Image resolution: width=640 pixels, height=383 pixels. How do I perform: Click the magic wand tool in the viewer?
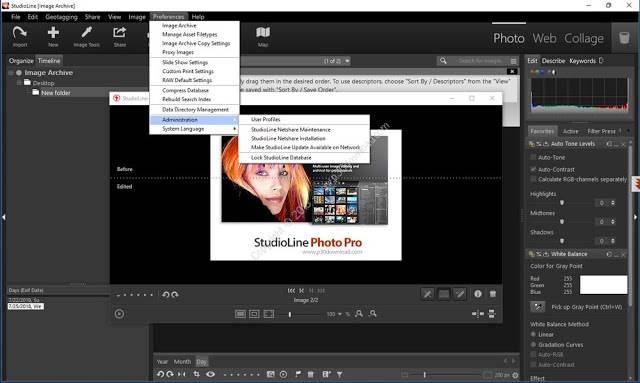point(427,294)
